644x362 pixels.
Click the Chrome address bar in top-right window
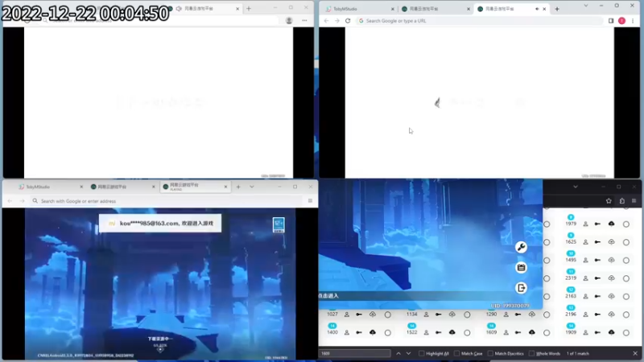pyautogui.click(x=478, y=21)
